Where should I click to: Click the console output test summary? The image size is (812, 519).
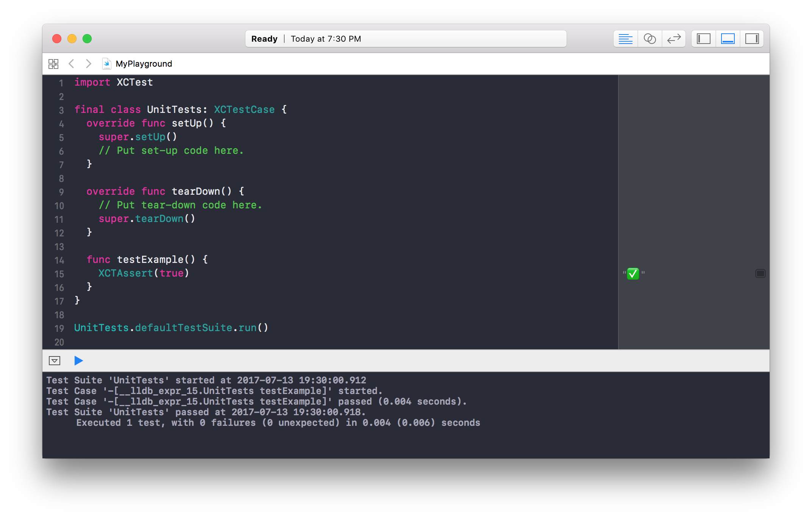point(278,423)
